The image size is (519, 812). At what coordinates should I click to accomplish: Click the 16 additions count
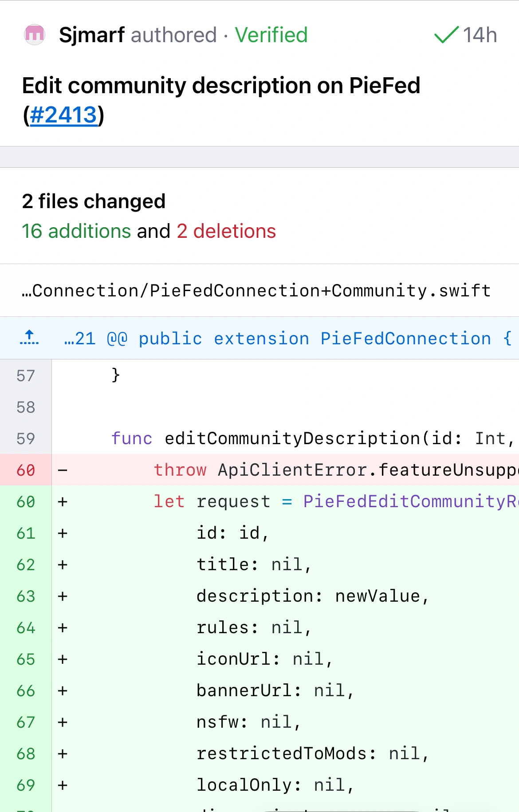(76, 231)
